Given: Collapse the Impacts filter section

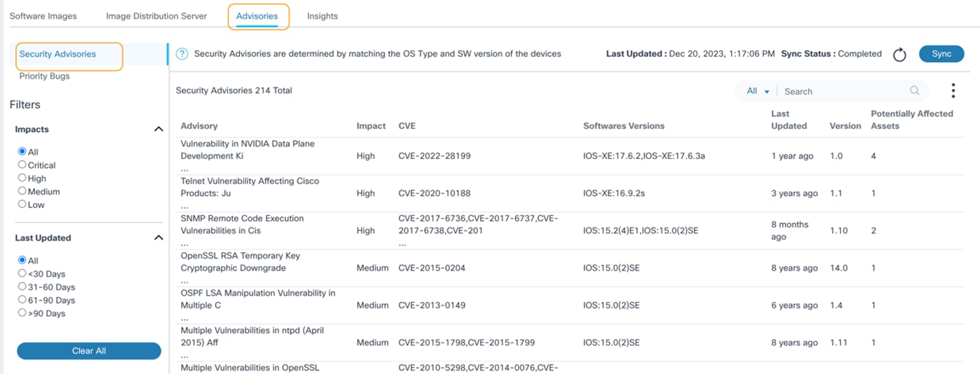Looking at the screenshot, I should coord(158,129).
